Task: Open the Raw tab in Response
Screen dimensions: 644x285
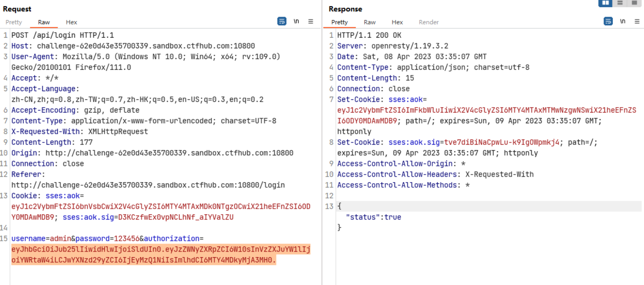Action: click(370, 22)
